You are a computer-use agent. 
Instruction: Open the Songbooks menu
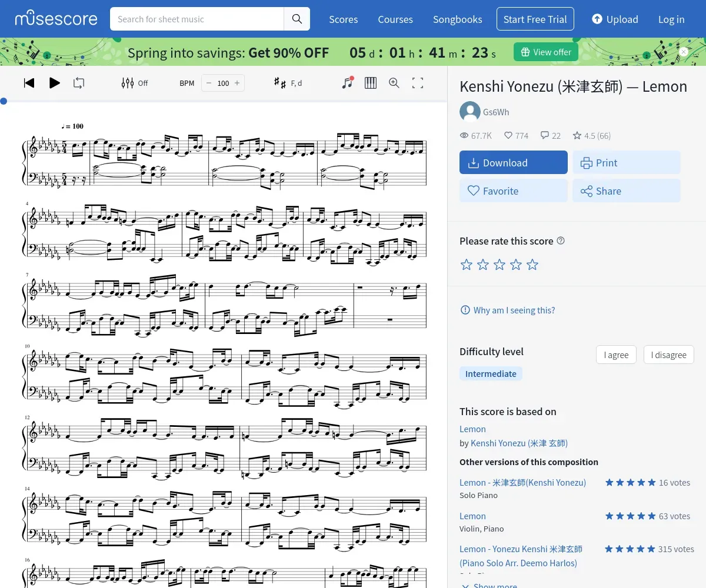tap(458, 19)
